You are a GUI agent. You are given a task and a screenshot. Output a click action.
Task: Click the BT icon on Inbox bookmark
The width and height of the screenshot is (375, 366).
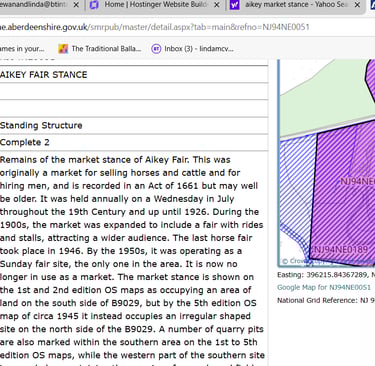pos(156,49)
